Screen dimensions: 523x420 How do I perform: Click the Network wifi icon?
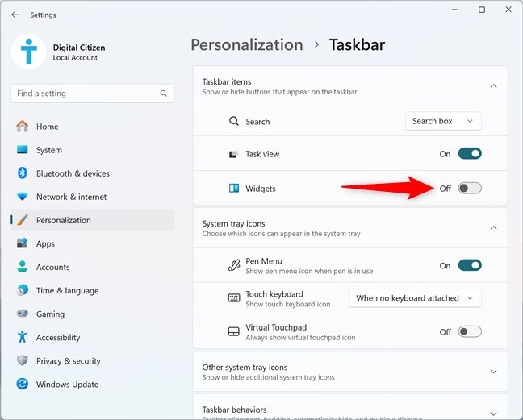click(x=23, y=197)
